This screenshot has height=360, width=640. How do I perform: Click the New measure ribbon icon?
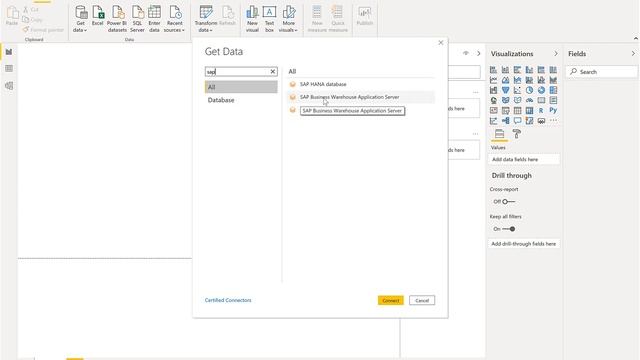(x=317, y=19)
